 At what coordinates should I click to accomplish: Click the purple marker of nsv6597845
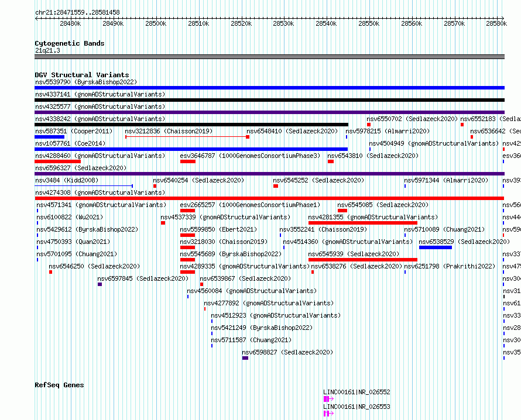[100, 284]
